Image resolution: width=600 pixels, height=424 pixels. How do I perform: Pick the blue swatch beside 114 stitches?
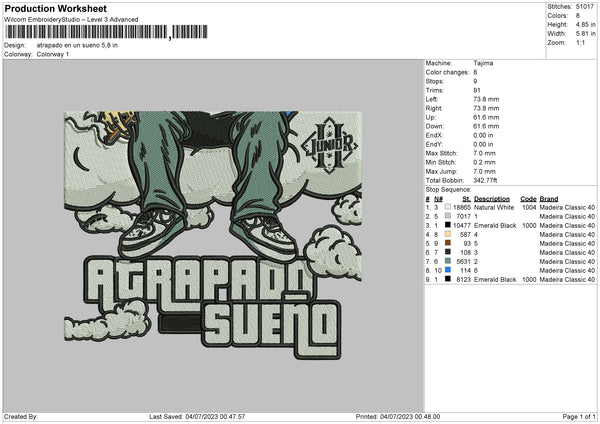point(448,270)
